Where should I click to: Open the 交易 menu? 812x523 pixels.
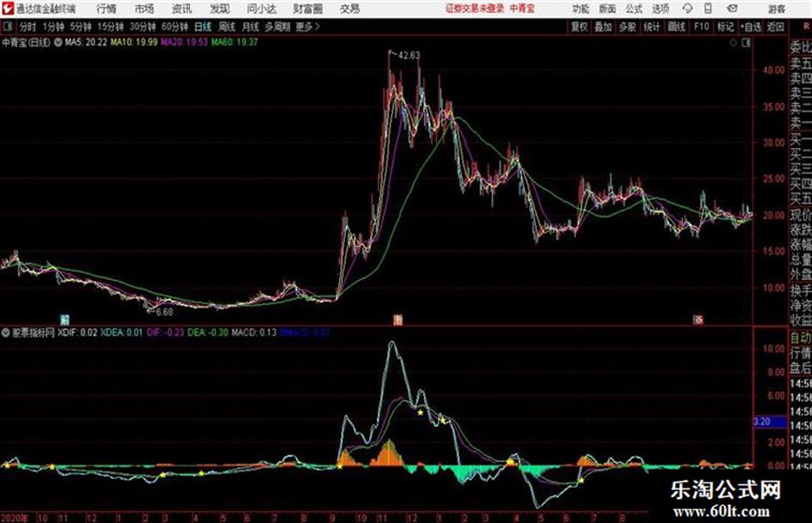[x=350, y=9]
